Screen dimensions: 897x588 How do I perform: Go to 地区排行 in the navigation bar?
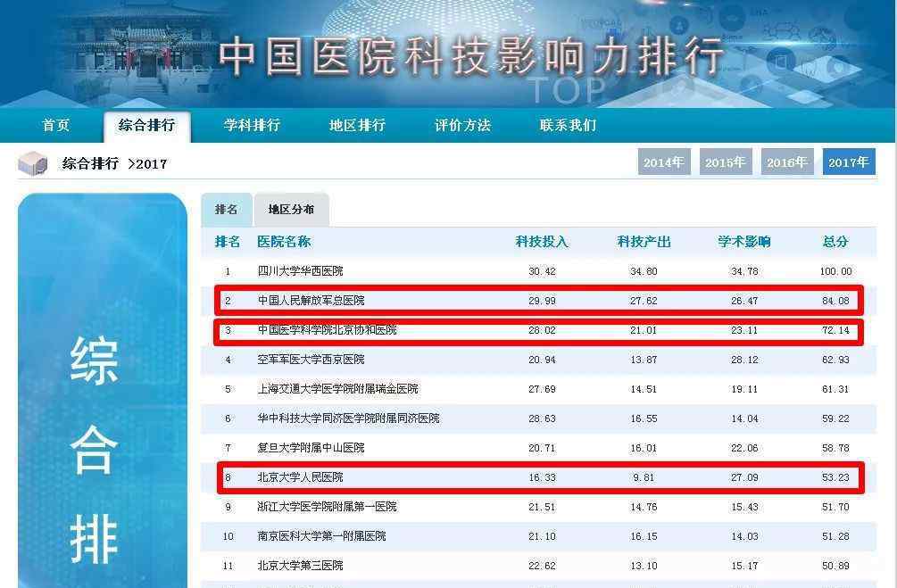coord(358,125)
